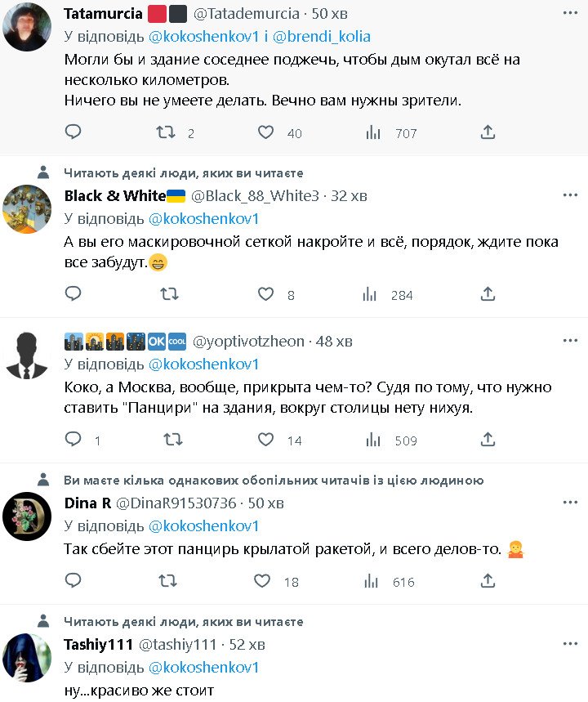Open more options for Black & White tweet
Screen dimensions: 588x702
570,195
